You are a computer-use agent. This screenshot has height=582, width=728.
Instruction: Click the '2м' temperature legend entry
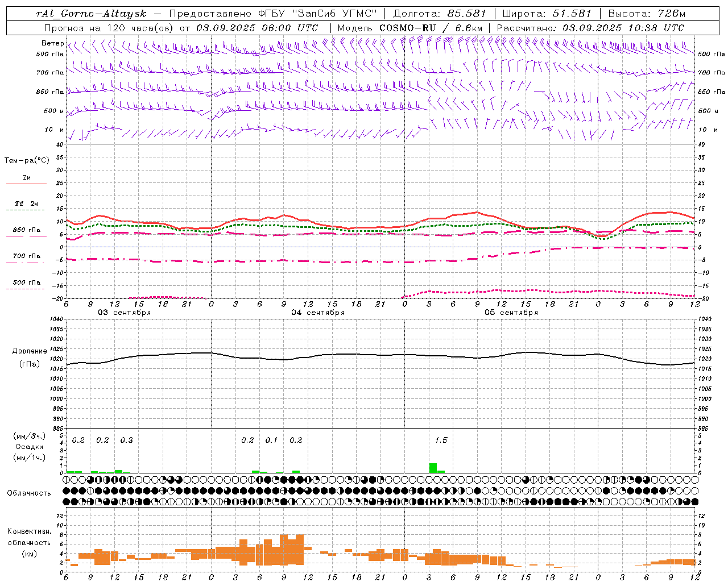(x=27, y=177)
